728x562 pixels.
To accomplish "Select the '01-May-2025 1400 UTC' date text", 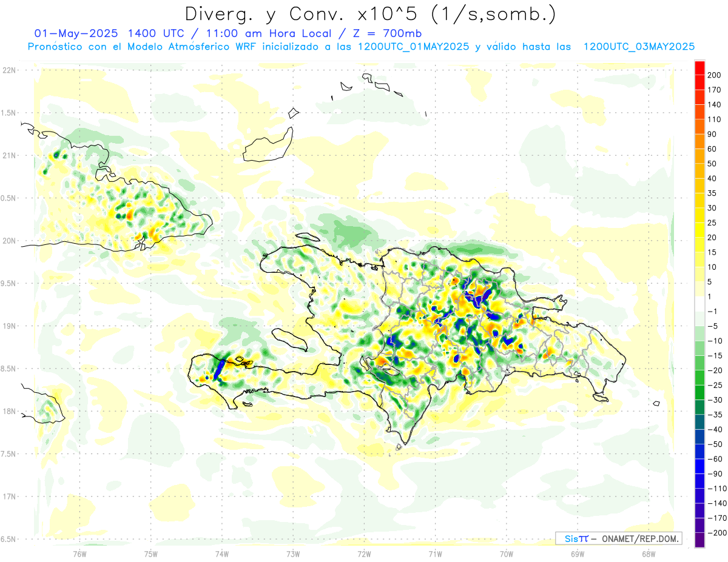I will point(108,33).
